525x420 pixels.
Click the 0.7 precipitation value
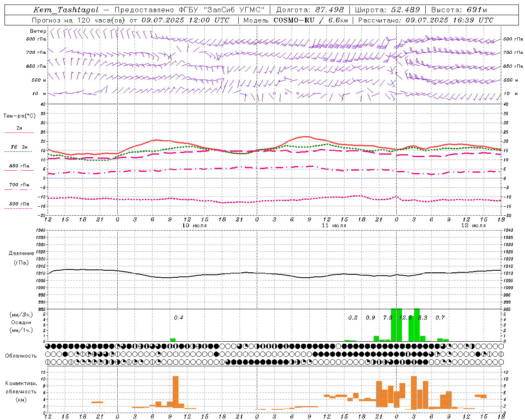tap(440, 318)
